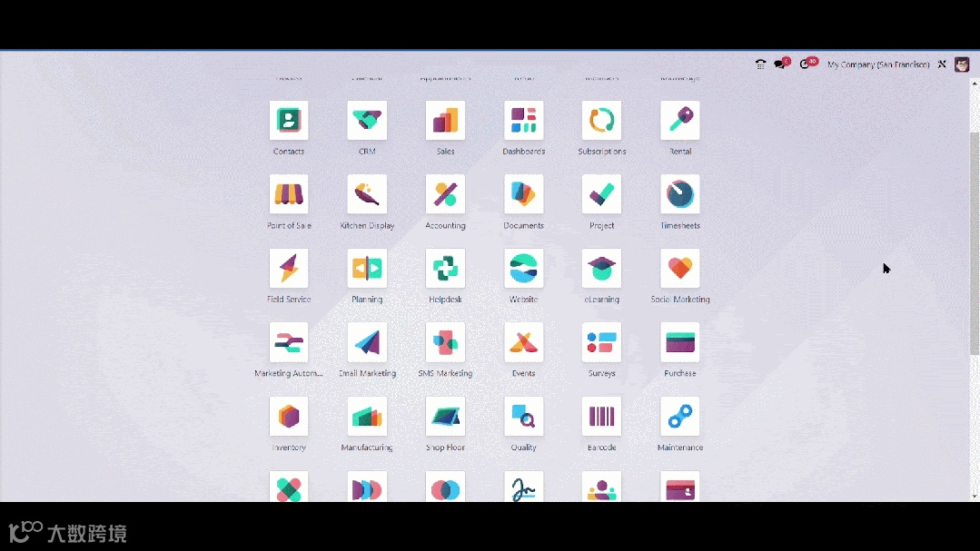Launch the Sales app
Viewport: 980px width, 551px height.
point(445,120)
